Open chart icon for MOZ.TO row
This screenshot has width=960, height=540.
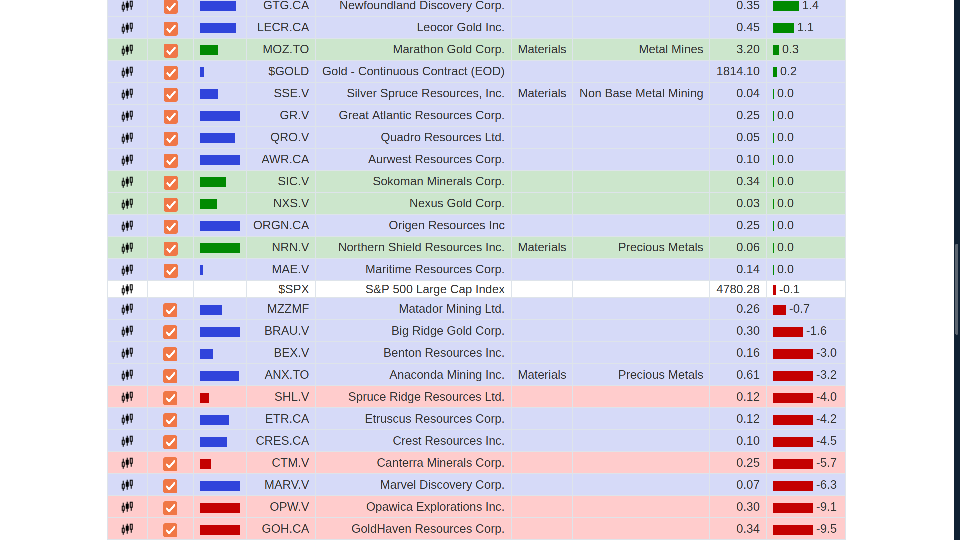[x=127, y=50]
